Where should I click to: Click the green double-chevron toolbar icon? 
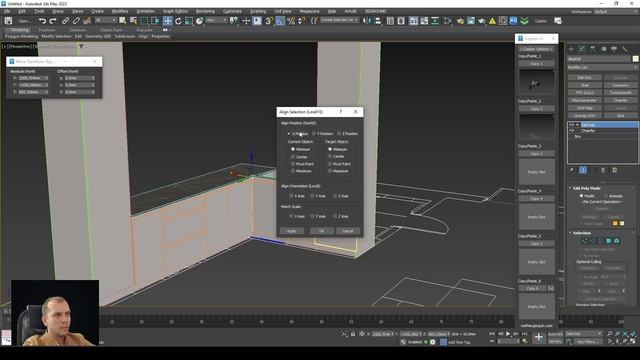click(524, 20)
